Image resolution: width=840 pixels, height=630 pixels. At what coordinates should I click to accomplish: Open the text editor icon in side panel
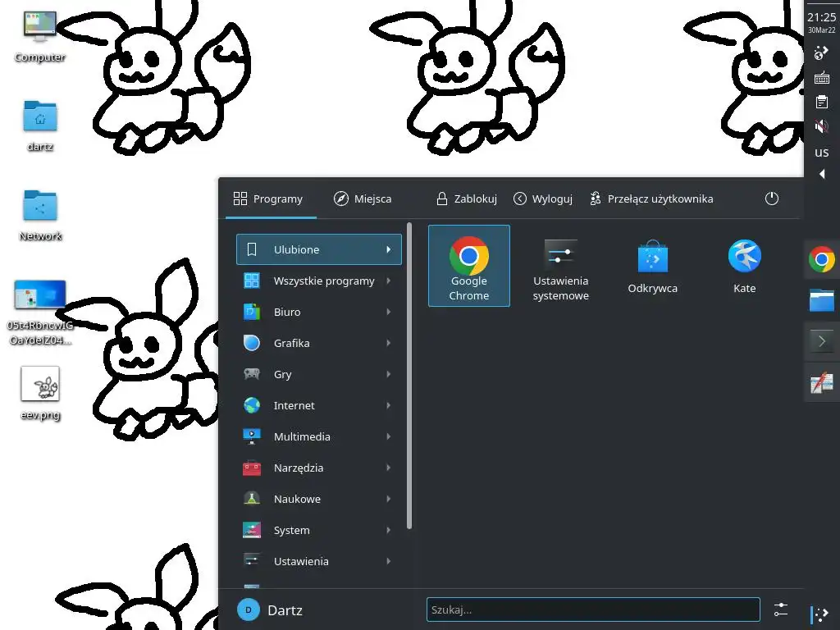pos(821,382)
